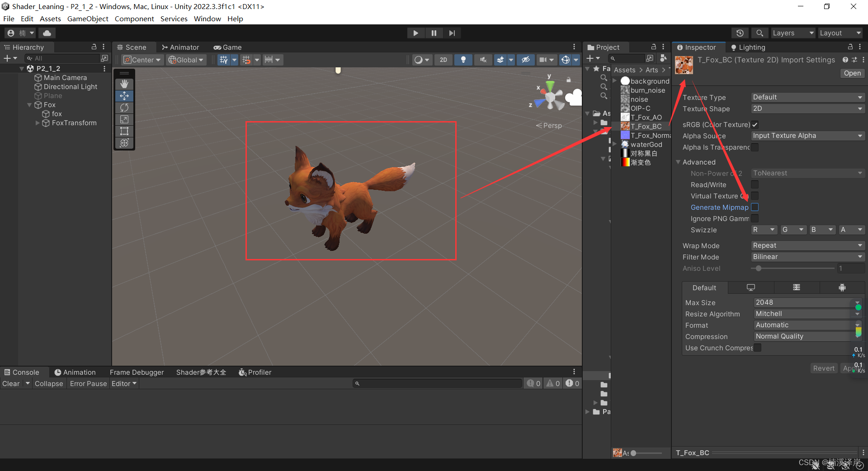Open the search tool in top toolbar

click(759, 33)
